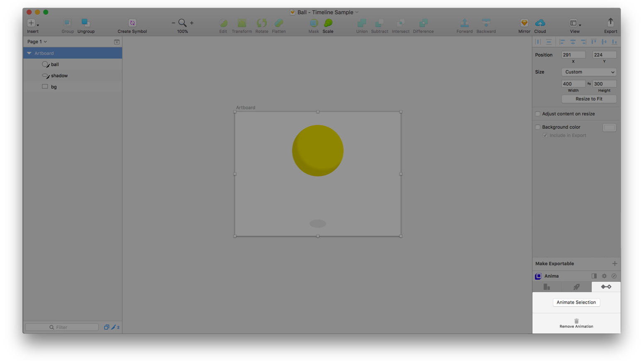
Task: Select the Flatten tool
Action: pyautogui.click(x=278, y=24)
